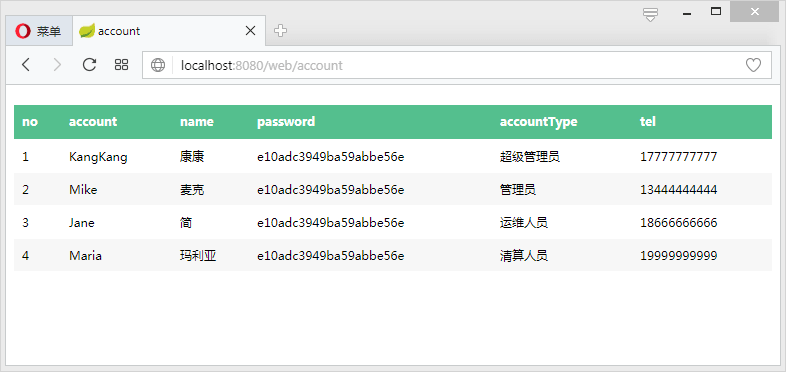Viewport: 786px width, 372px height.
Task: Click the name cell 麦克
Action: pos(192,190)
